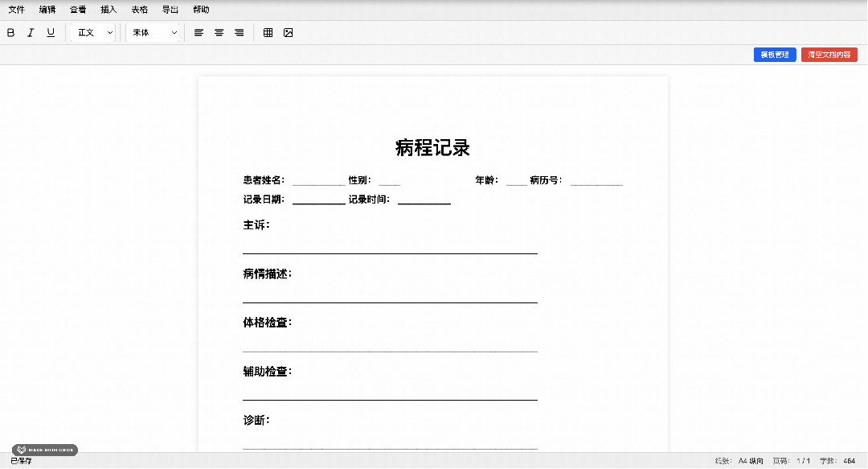The height and width of the screenshot is (469, 868).
Task: Click the blank after 记录日期
Action: pos(319,200)
